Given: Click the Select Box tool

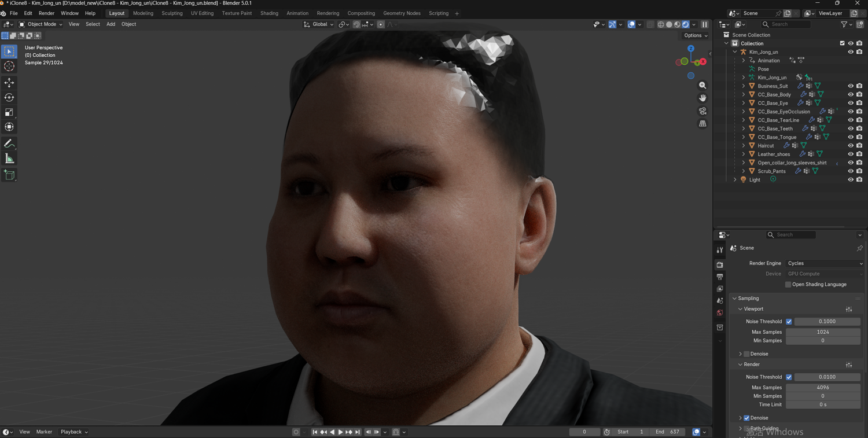Looking at the screenshot, I should click(9, 51).
